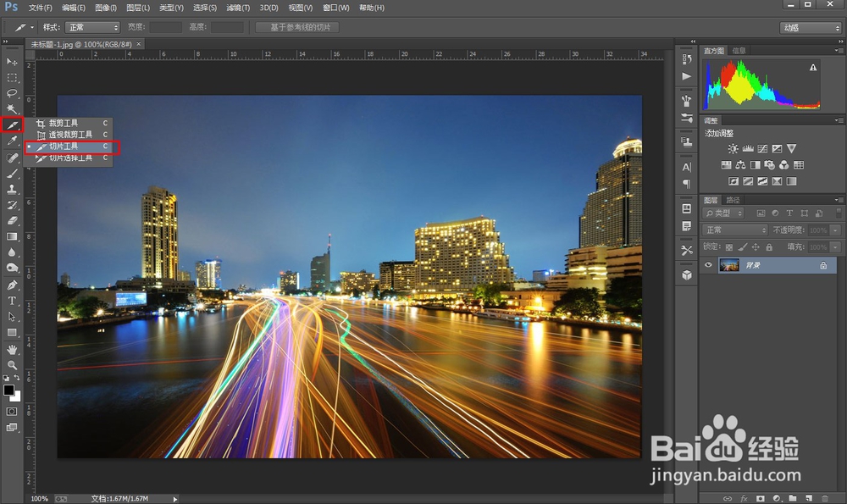Open the Histogram panel flyout menu
This screenshot has height=504, width=847.
(x=839, y=50)
